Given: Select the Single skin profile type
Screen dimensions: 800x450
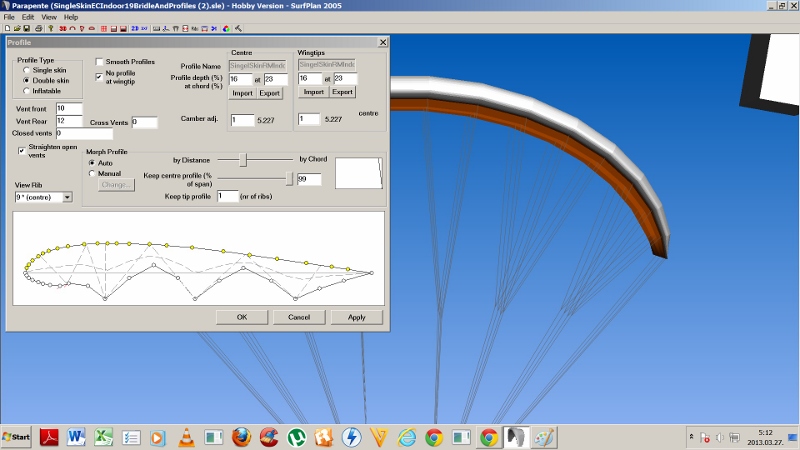Looking at the screenshot, I should [x=27, y=70].
